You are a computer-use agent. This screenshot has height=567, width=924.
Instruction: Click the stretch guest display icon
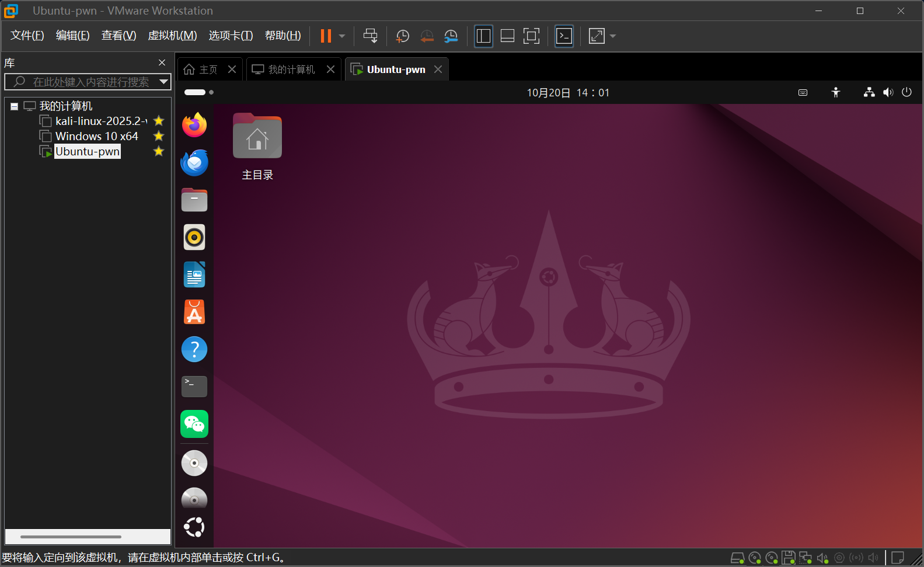597,36
